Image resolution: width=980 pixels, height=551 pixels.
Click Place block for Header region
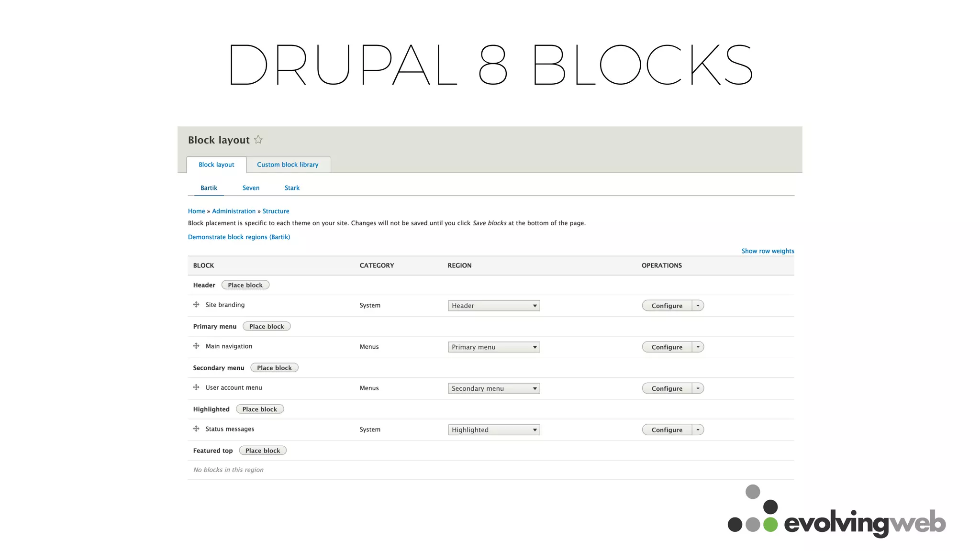245,285
